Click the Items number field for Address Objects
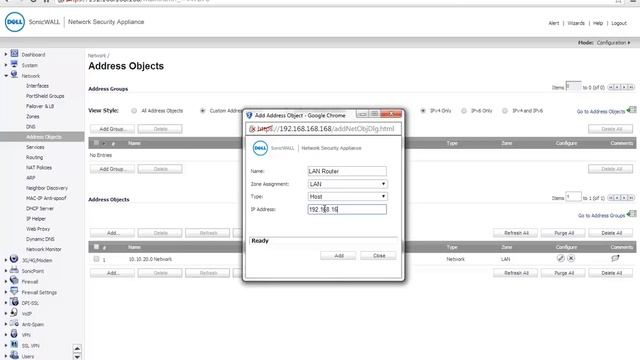 point(573,197)
